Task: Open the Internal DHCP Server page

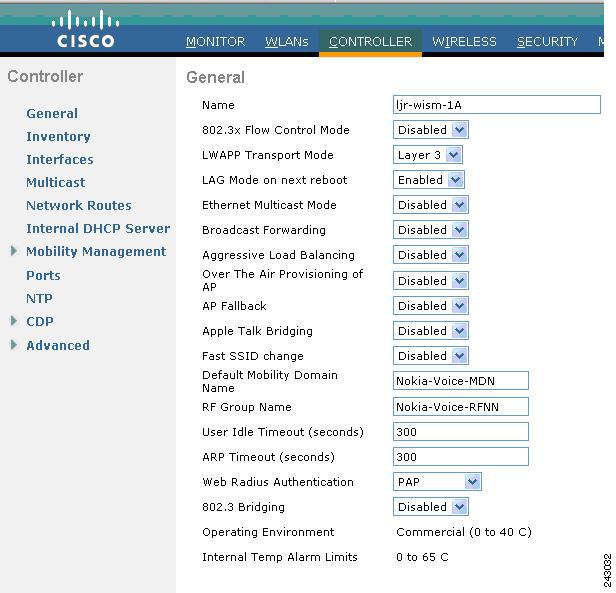Action: pos(98,228)
